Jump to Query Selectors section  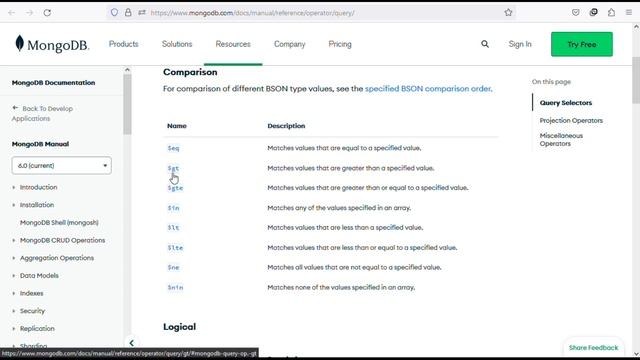[566, 103]
